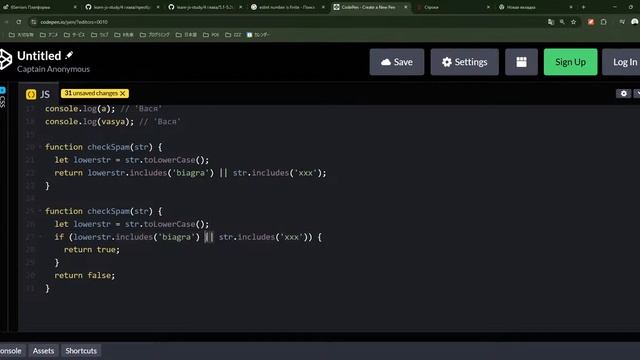The width and height of the screenshot is (640, 360).
Task: Click the CodePen logo icon
Action: click(x=5, y=60)
